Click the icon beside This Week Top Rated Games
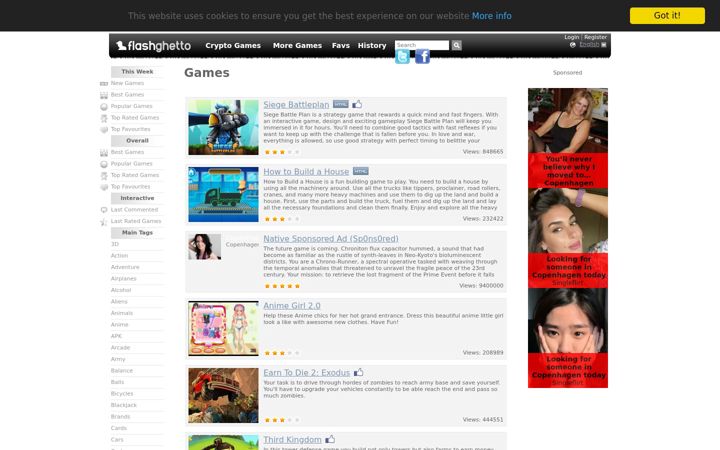Screen dimensions: 720x450 pyautogui.click(x=104, y=118)
